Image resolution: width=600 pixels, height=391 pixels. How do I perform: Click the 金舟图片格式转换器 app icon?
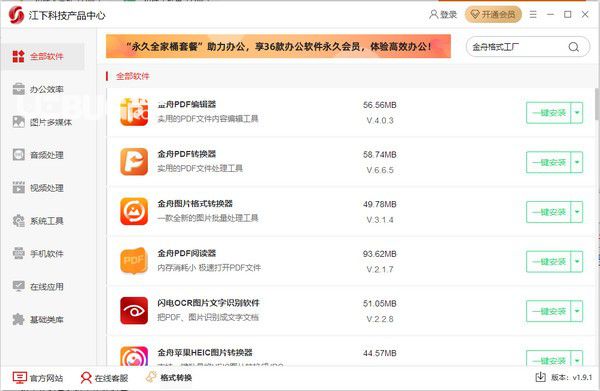134,211
